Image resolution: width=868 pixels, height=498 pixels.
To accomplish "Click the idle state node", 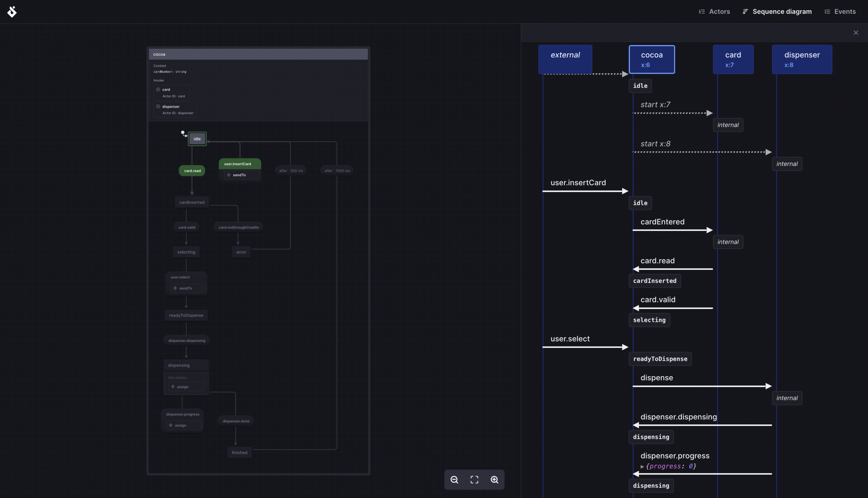I will (197, 139).
